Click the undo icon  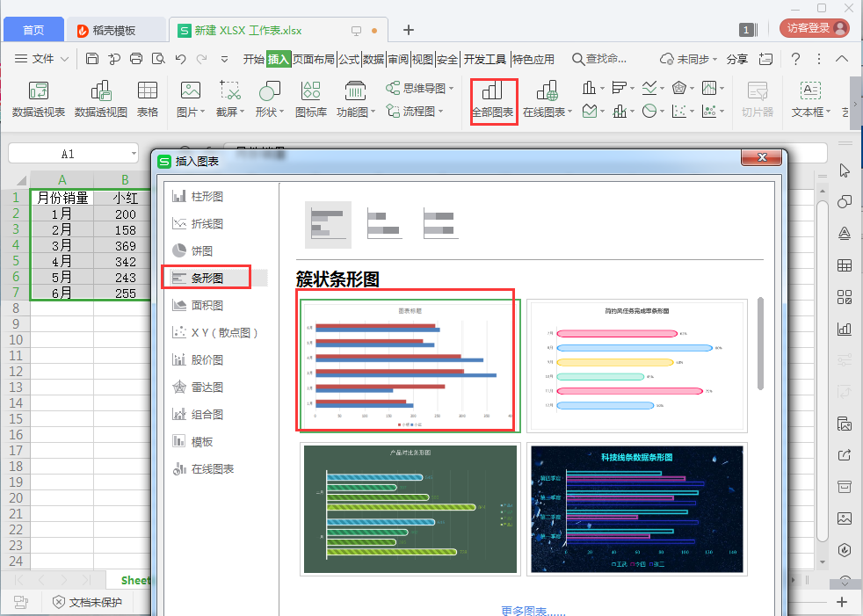pyautogui.click(x=180, y=59)
